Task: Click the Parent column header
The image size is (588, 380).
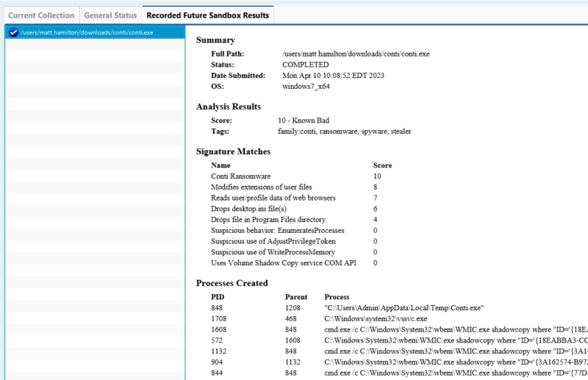Action: [x=296, y=297]
